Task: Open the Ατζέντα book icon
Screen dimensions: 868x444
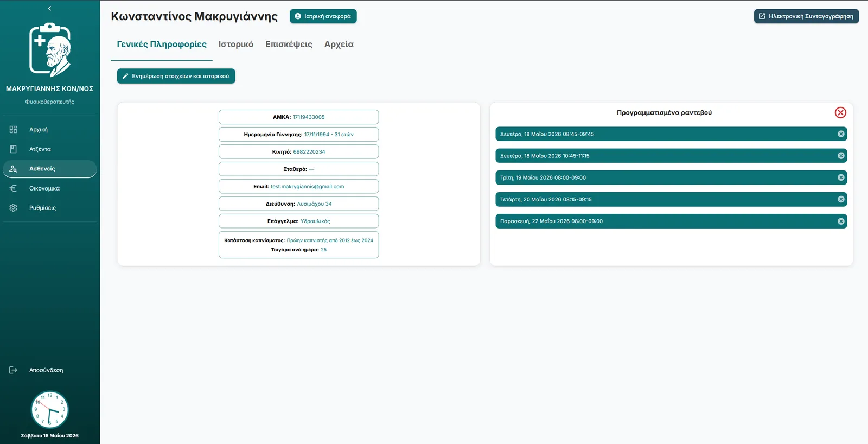Action: coord(14,149)
